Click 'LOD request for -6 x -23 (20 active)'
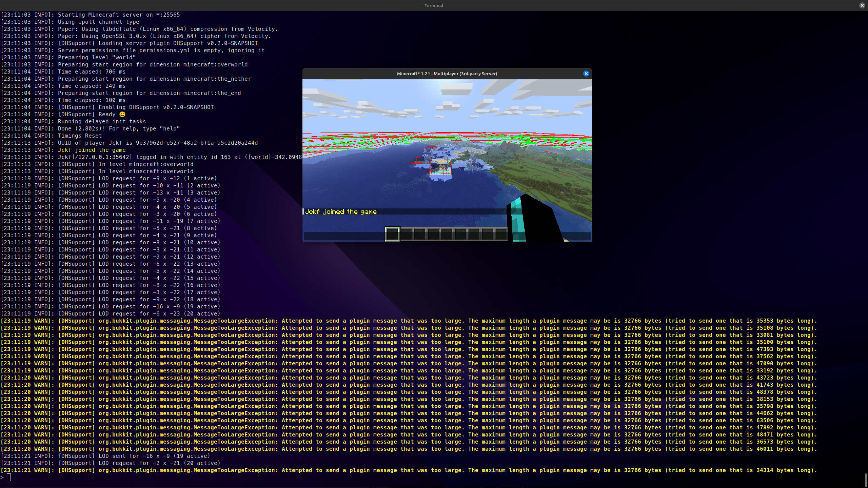868x488 pixels. click(111, 313)
